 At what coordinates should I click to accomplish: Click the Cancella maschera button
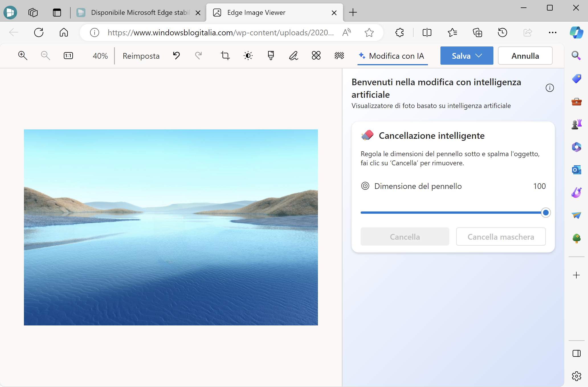(501, 237)
